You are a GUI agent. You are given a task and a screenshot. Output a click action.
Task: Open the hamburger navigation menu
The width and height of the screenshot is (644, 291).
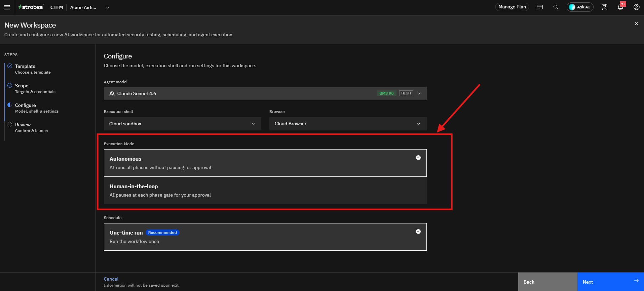[7, 7]
